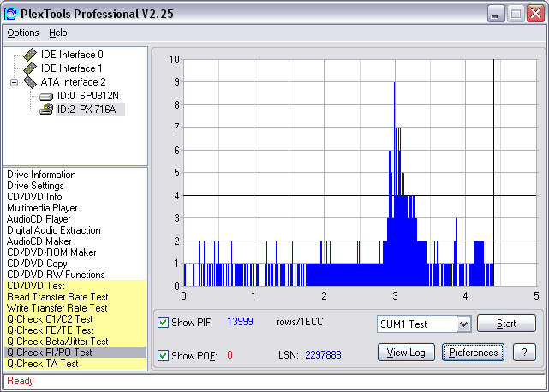The height and width of the screenshot is (392, 549).
Task: Click the LSN value 2297888
Action: tap(323, 355)
